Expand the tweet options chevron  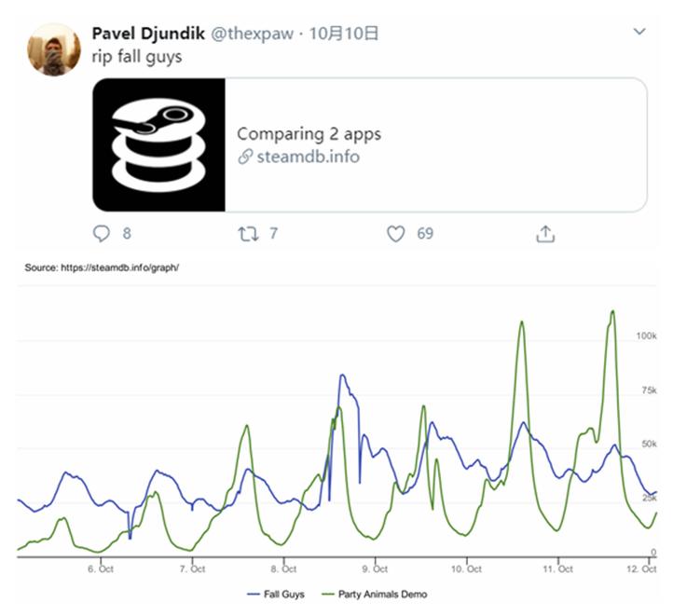(x=639, y=33)
